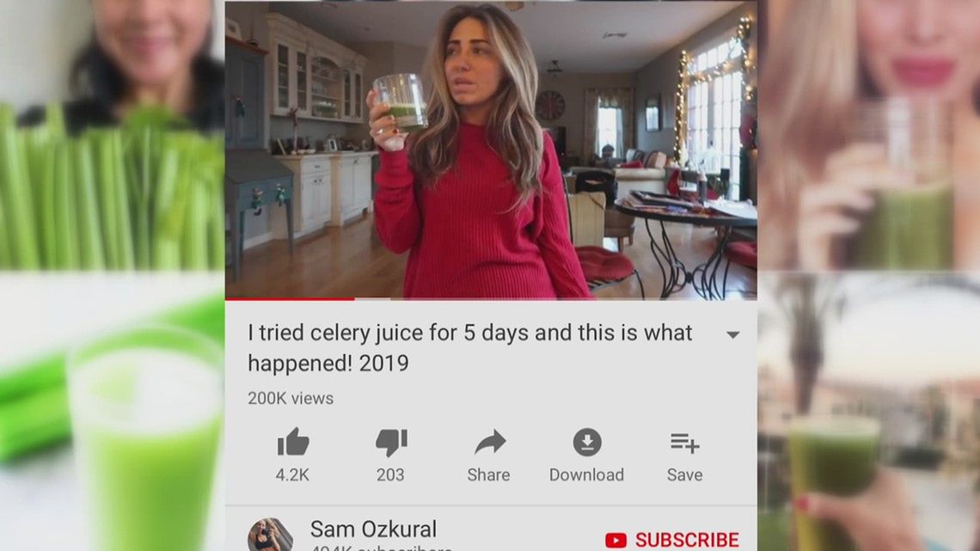Click the unplayed grey progress bar portion
This screenshot has height=551, width=980.
pos(555,299)
